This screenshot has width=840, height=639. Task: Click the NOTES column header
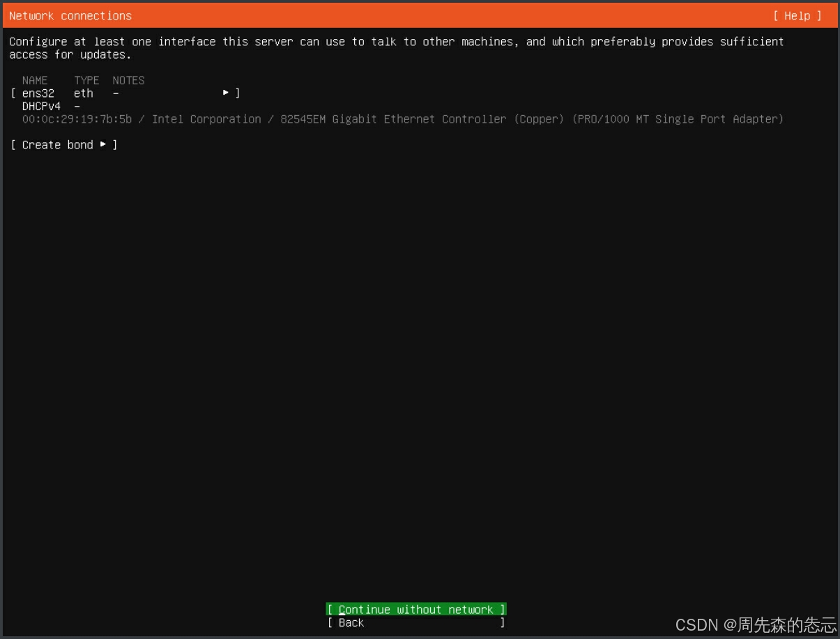128,80
